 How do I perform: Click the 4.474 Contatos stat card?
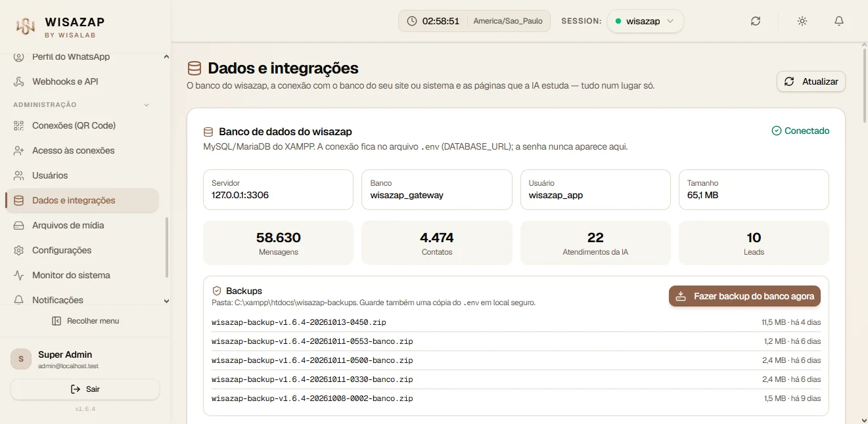[437, 243]
